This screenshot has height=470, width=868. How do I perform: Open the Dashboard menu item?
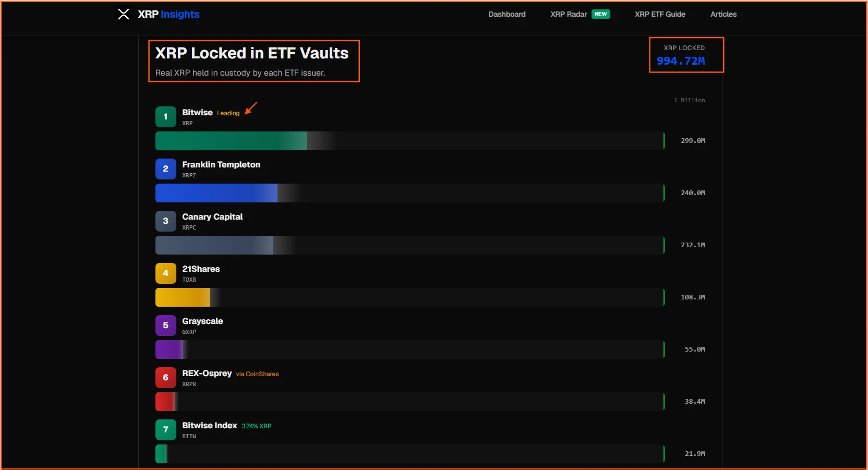[x=507, y=14]
